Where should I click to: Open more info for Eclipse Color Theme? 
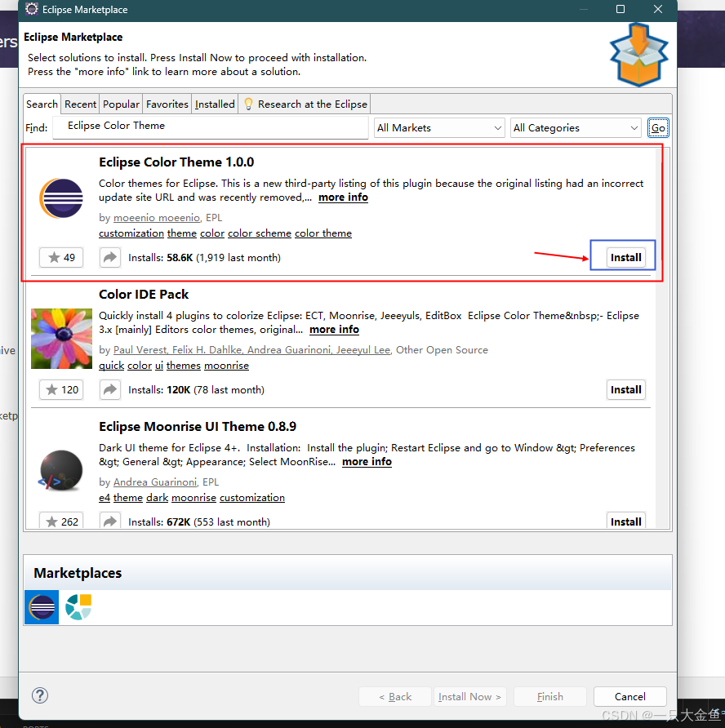[343, 198]
